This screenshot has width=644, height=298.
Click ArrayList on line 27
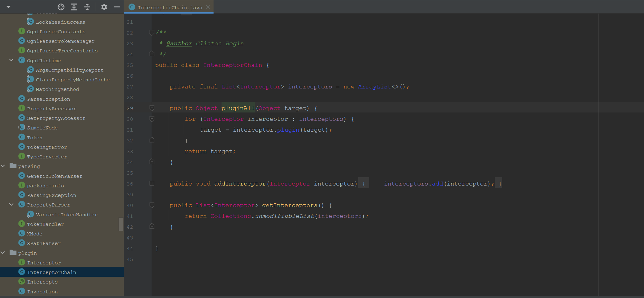point(374,87)
